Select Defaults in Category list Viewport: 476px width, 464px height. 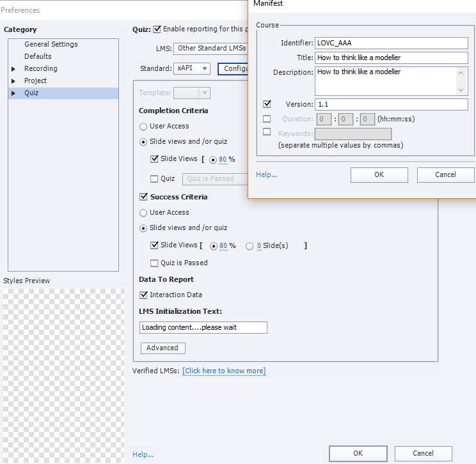(x=38, y=56)
